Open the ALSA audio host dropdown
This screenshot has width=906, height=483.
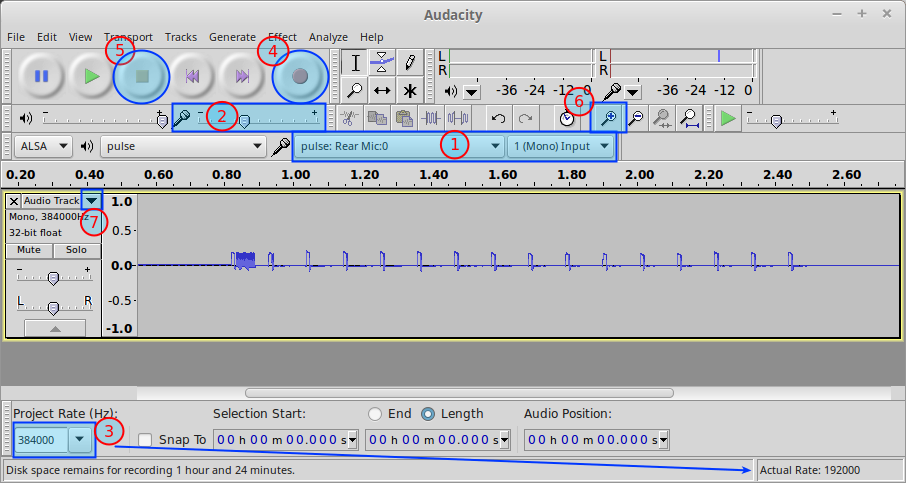tap(44, 146)
